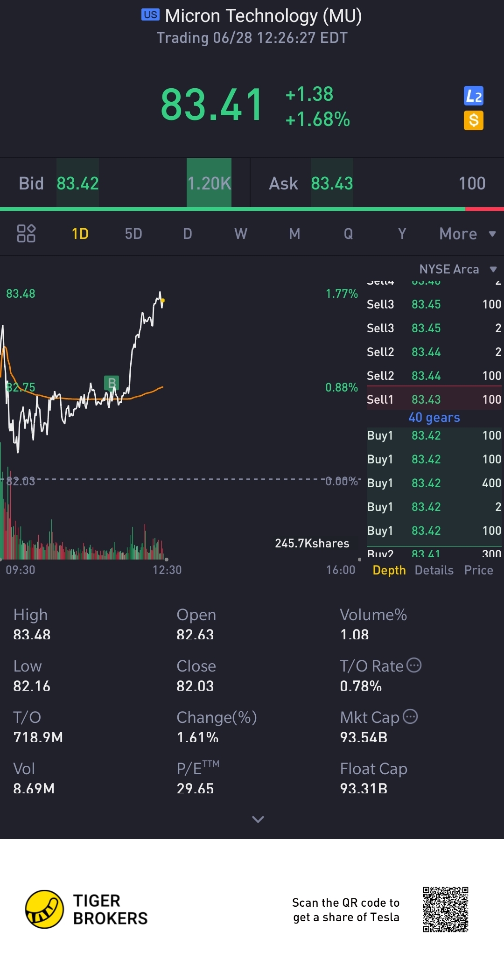This screenshot has height=980, width=504.
Task: Tap the Mkt Cap value 93.54B
Action: pos(364,737)
